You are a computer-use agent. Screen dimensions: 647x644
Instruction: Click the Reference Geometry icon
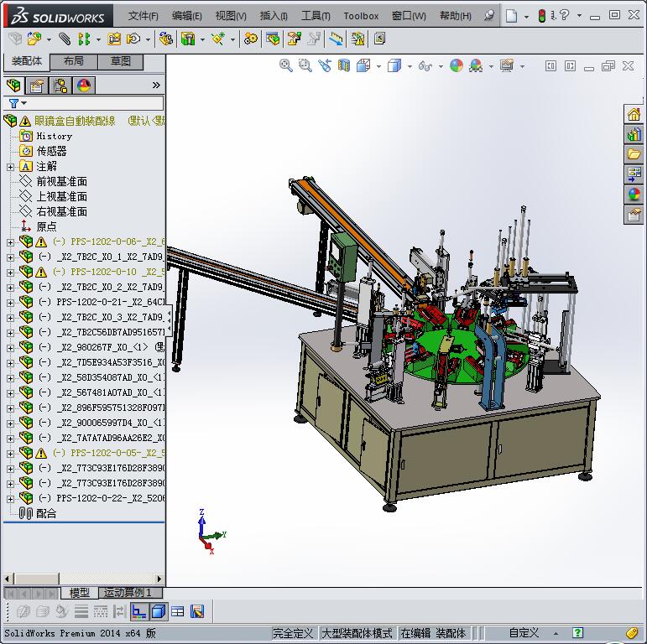coord(218,39)
